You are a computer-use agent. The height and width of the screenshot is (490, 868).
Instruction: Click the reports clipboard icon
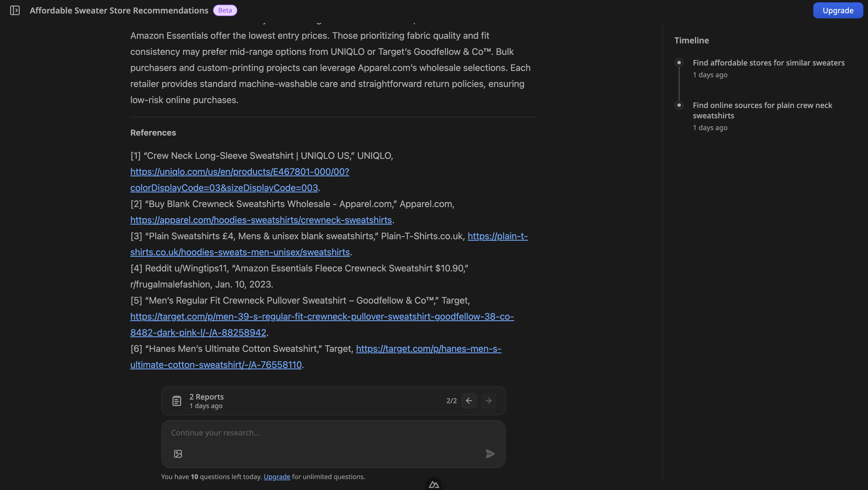[177, 401]
